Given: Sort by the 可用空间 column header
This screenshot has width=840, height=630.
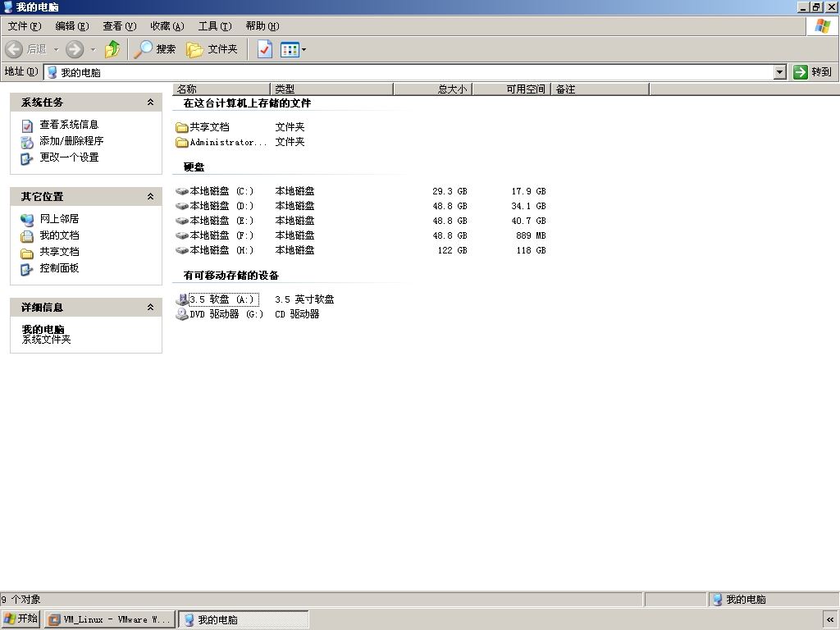Looking at the screenshot, I should 511,89.
